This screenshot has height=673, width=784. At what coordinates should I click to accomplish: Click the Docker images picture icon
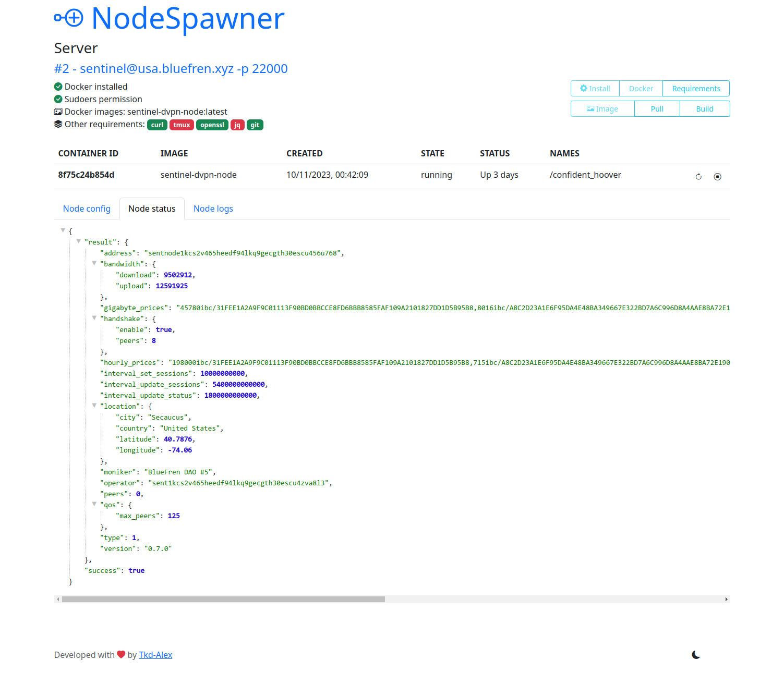pyautogui.click(x=58, y=112)
